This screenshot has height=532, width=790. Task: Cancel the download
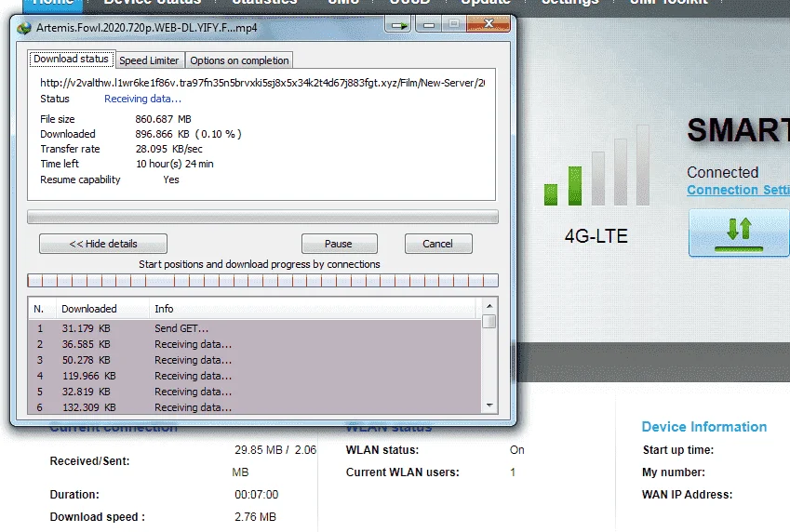tap(438, 244)
